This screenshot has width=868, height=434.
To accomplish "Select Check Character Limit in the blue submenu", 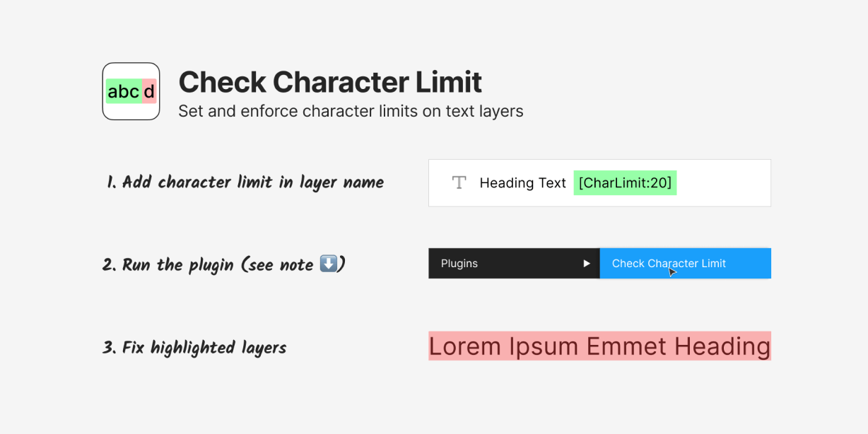I will 669,264.
